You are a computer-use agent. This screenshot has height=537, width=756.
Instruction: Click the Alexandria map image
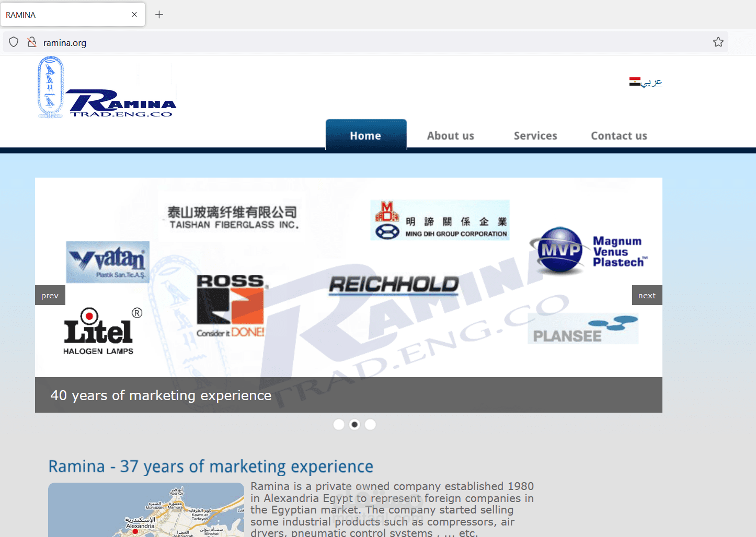tap(146, 510)
